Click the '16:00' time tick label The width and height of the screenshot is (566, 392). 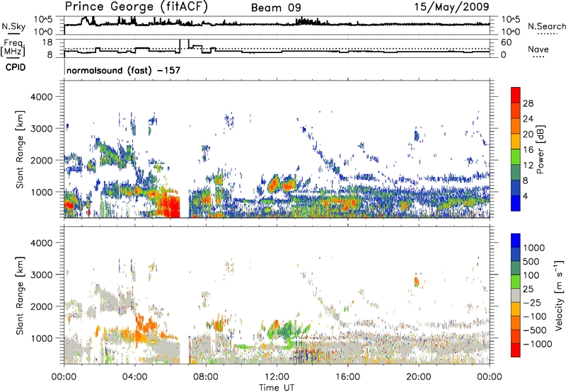347,377
